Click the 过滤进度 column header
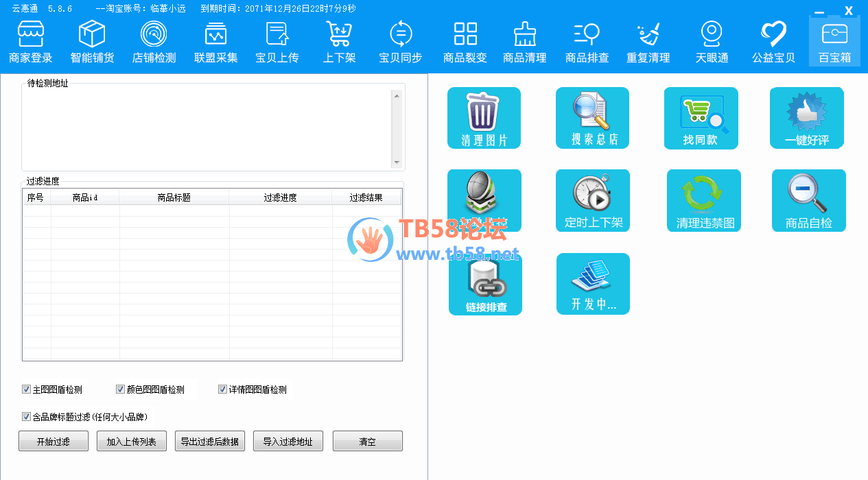Viewport: 868px width, 480px height. [x=281, y=197]
